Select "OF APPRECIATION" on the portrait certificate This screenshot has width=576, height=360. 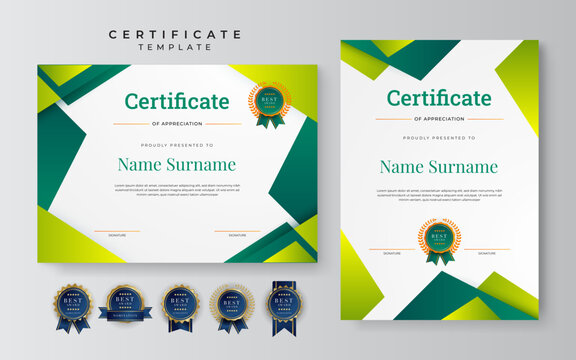pyautogui.click(x=439, y=119)
